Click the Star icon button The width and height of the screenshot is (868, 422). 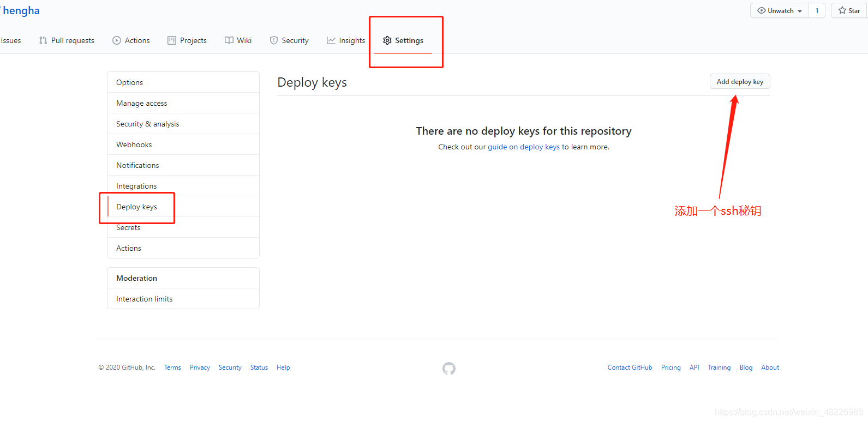tap(849, 10)
